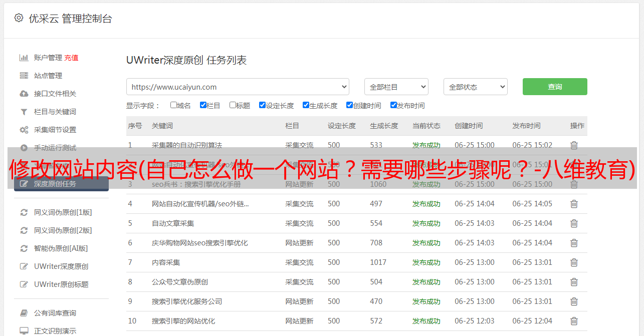The height and width of the screenshot is (336, 644).
Task: Click trash icon for 内容采集 row
Action: point(574,262)
